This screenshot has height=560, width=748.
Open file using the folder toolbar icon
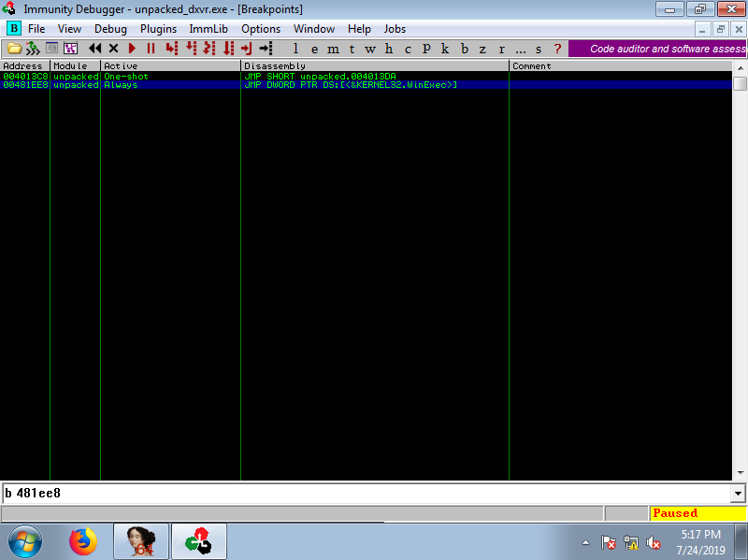click(x=14, y=49)
